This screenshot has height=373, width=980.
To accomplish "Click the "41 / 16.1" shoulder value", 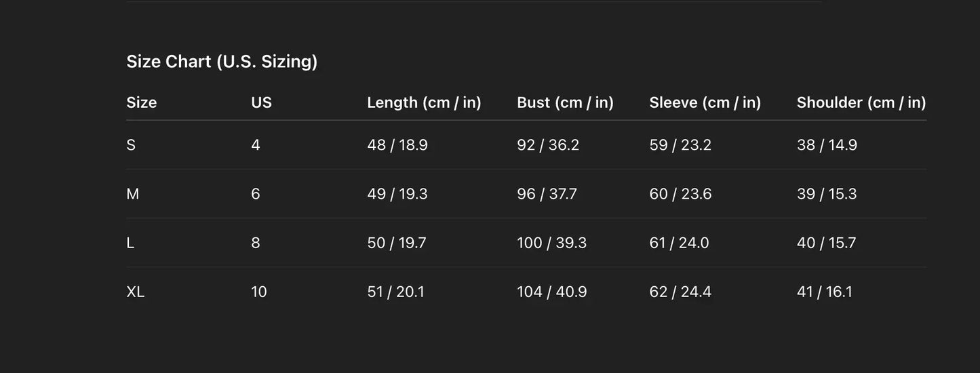I will (x=825, y=292).
